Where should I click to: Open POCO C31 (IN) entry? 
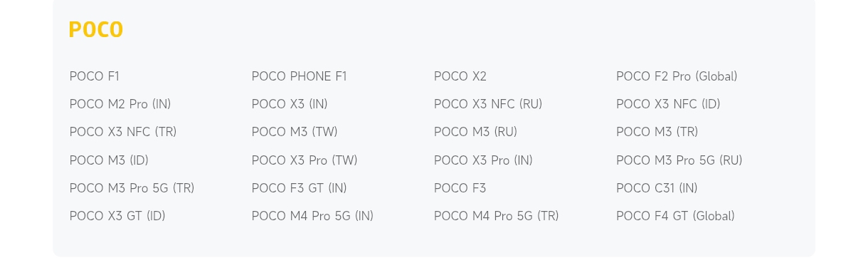(x=657, y=188)
